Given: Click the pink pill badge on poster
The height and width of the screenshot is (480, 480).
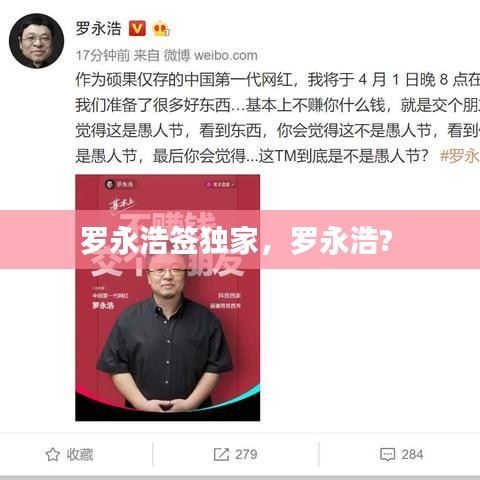Looking at the screenshot, I should click(221, 184).
